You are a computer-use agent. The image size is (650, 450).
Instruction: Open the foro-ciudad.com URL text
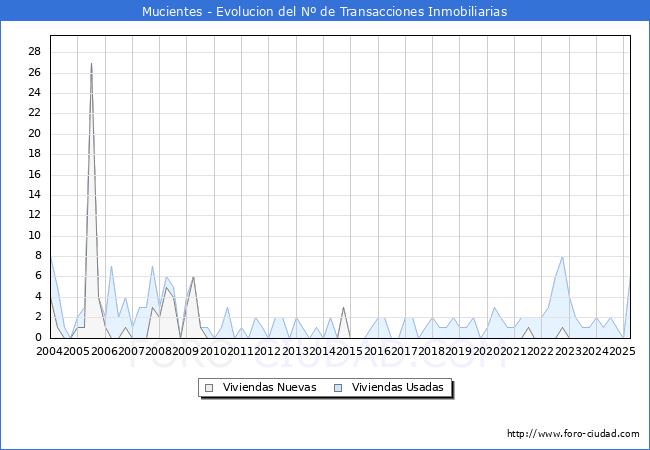(573, 434)
